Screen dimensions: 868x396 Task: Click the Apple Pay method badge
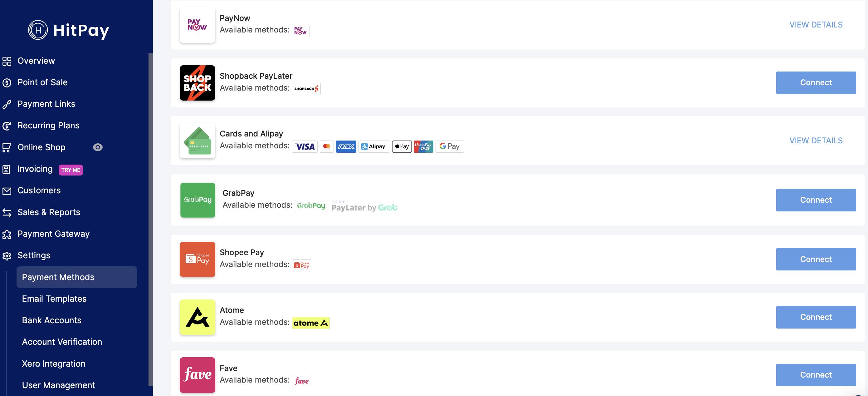[x=402, y=146]
